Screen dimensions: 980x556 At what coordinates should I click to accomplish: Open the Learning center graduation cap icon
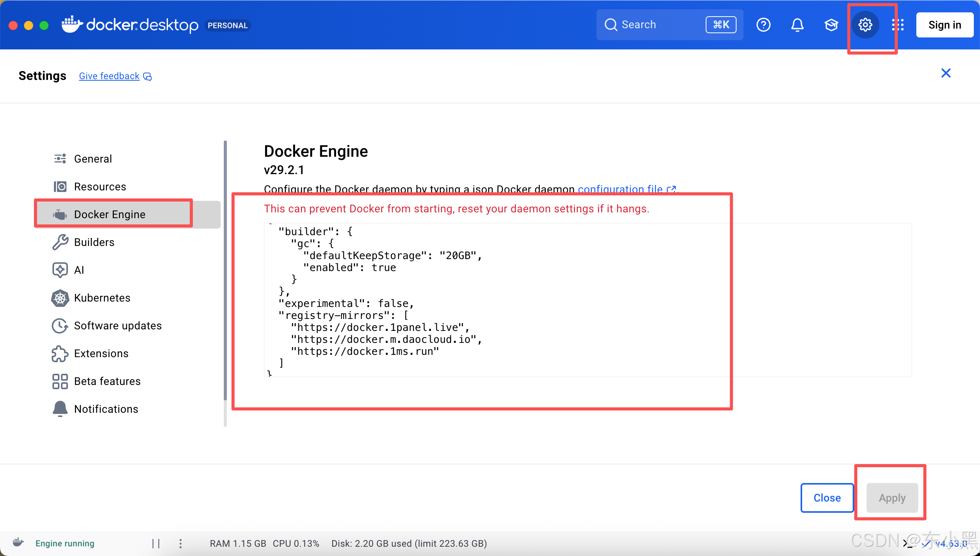pyautogui.click(x=831, y=25)
